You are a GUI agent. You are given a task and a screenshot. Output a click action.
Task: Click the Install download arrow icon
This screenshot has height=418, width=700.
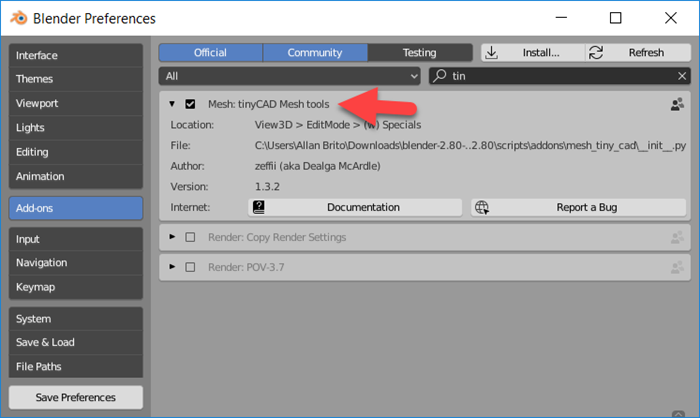492,53
